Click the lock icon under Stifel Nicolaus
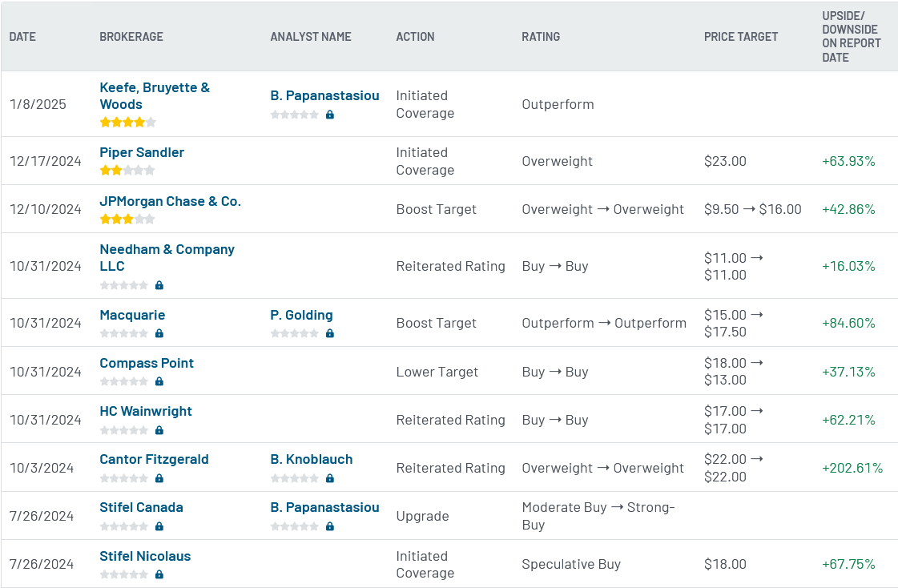The width and height of the screenshot is (898, 588). tap(159, 574)
